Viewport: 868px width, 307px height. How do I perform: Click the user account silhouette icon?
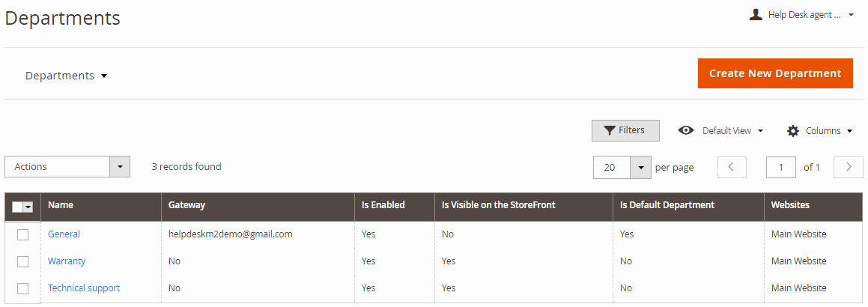pyautogui.click(x=756, y=15)
